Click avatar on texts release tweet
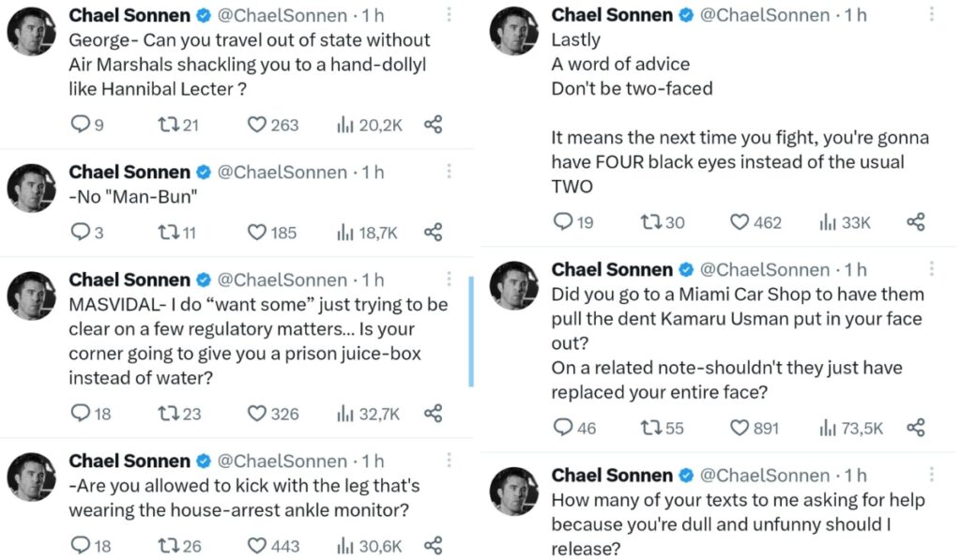This screenshot has height=560, width=961. (514, 492)
